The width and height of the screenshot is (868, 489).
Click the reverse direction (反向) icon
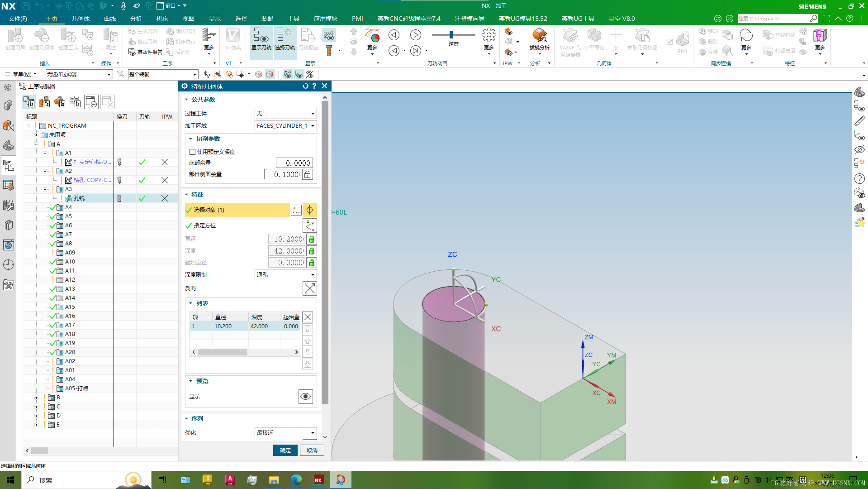(x=310, y=288)
